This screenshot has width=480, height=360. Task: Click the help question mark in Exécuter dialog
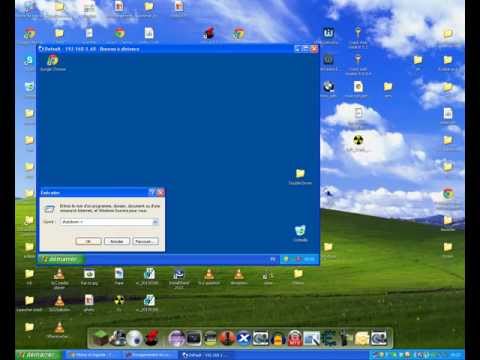152,192
